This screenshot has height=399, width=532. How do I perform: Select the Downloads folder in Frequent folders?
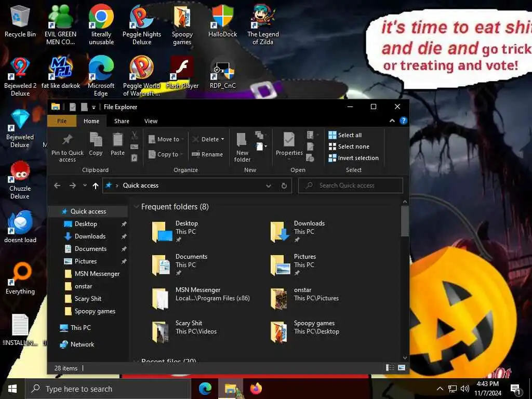298,231
